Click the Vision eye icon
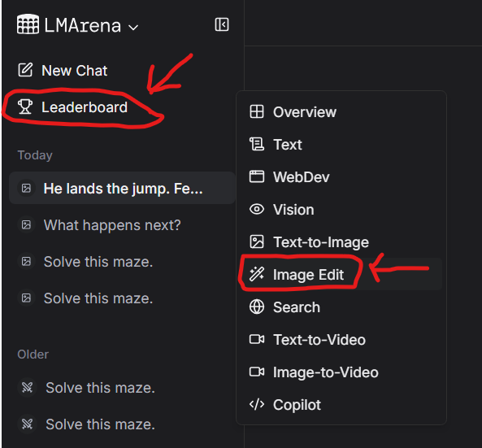Screen dimensions: 482x448 point(257,210)
